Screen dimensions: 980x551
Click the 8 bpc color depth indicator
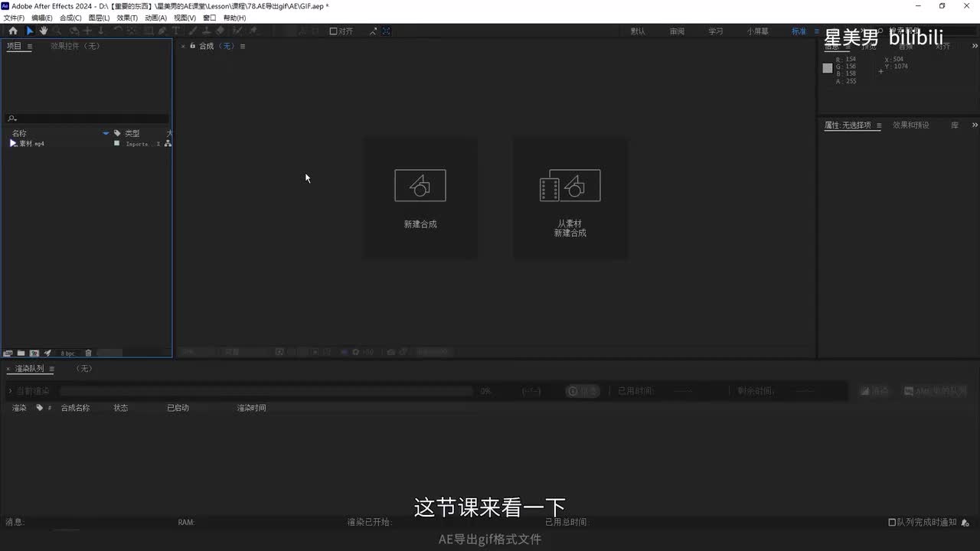click(x=67, y=354)
